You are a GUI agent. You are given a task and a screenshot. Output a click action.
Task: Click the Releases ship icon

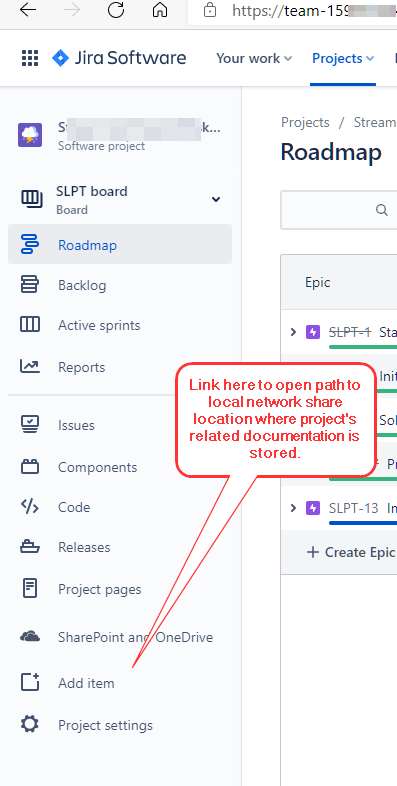click(x=30, y=547)
